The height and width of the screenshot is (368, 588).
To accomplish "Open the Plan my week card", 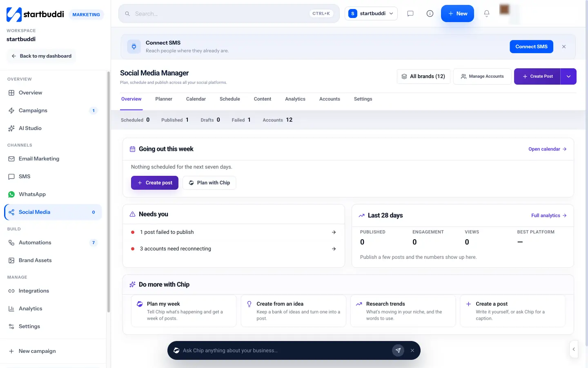I will pos(184,311).
